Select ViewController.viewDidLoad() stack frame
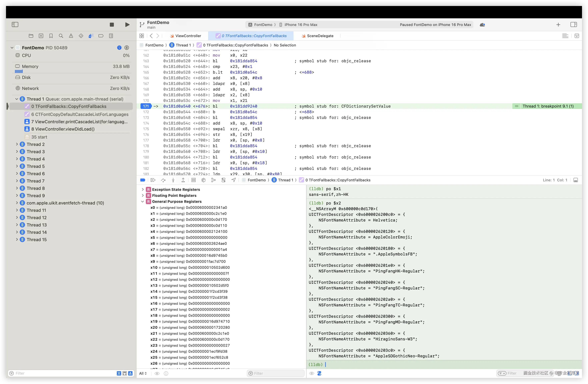Image resolution: width=588 pixels, height=384 pixels. pyautogui.click(x=65, y=129)
